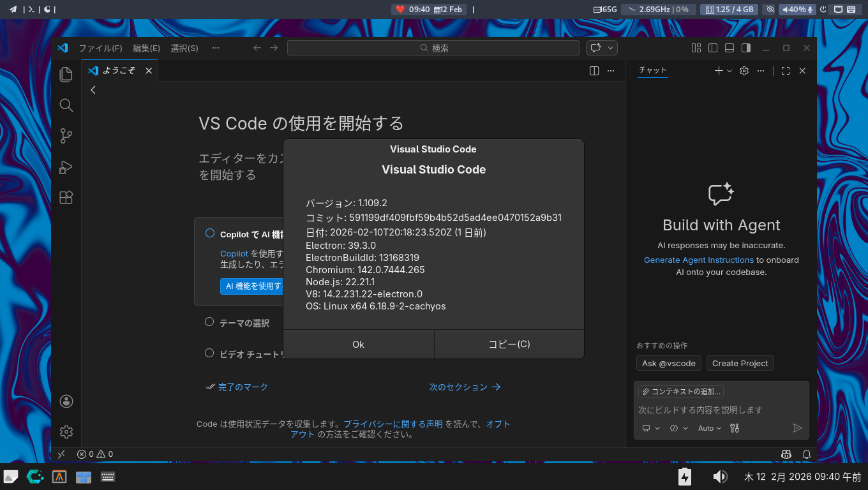Open the Run and Debug view

[x=66, y=167]
